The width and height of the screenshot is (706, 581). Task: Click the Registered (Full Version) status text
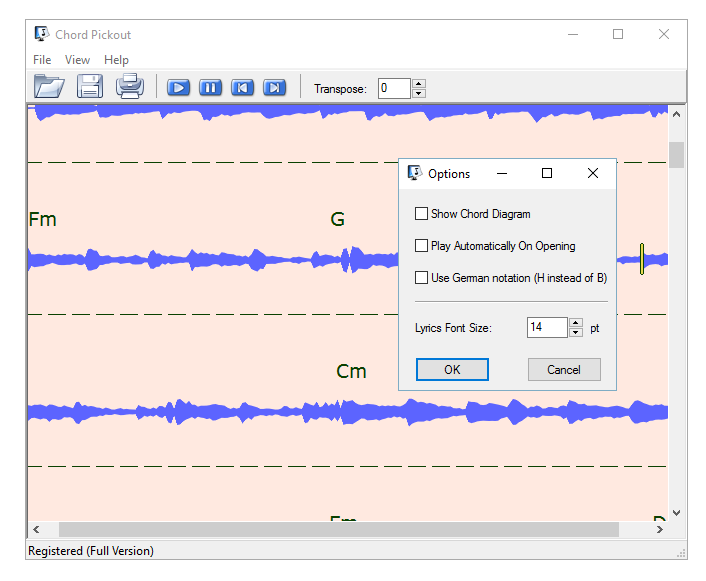[x=91, y=550]
